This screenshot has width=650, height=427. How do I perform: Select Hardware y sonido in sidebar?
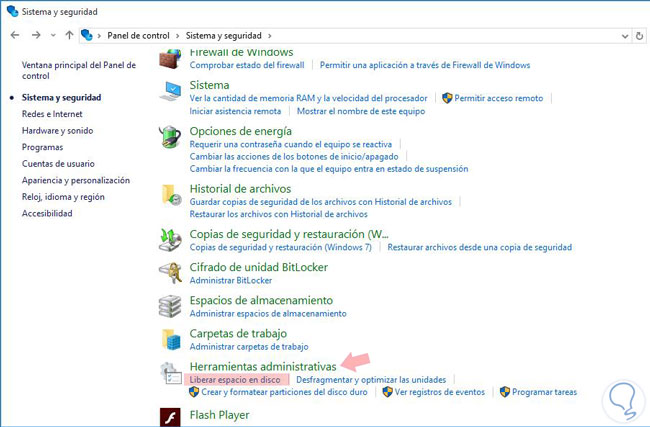pos(58,131)
